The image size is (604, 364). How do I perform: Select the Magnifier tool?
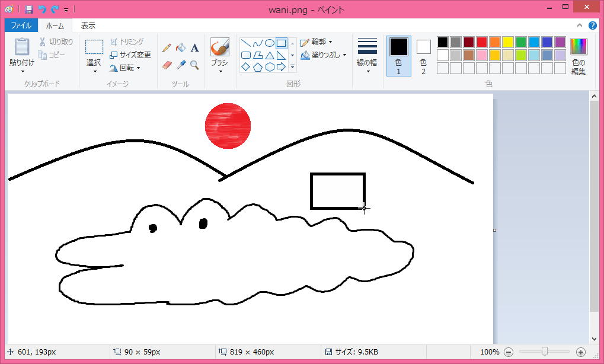(x=194, y=65)
